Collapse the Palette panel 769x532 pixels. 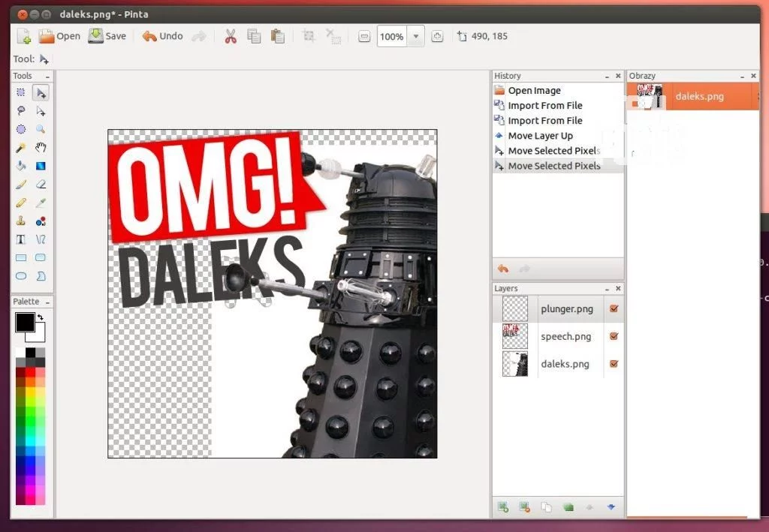pos(47,302)
